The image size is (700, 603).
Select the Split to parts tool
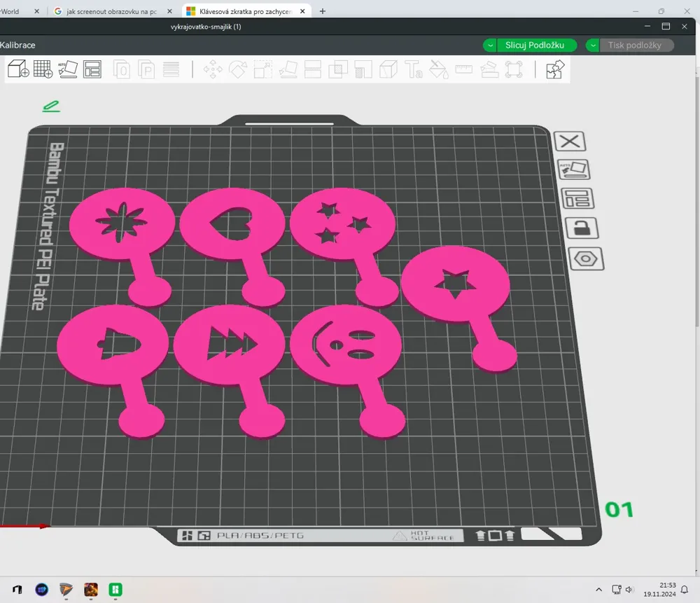[x=146, y=69]
